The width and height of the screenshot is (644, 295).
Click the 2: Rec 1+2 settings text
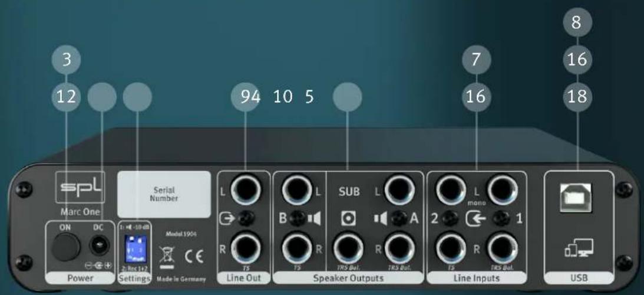click(x=135, y=268)
